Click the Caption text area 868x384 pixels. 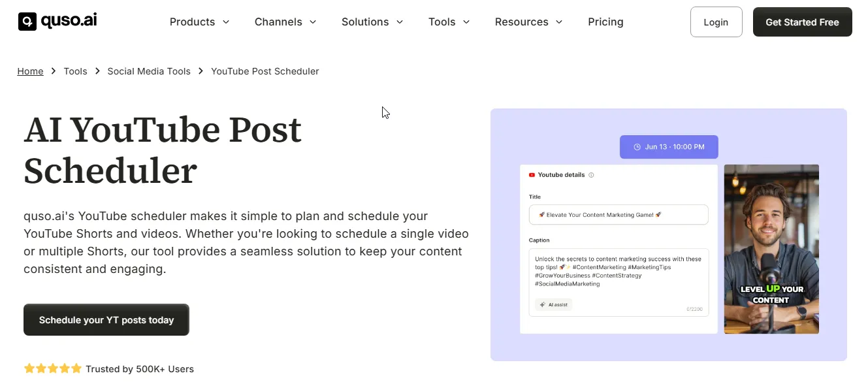(619, 282)
